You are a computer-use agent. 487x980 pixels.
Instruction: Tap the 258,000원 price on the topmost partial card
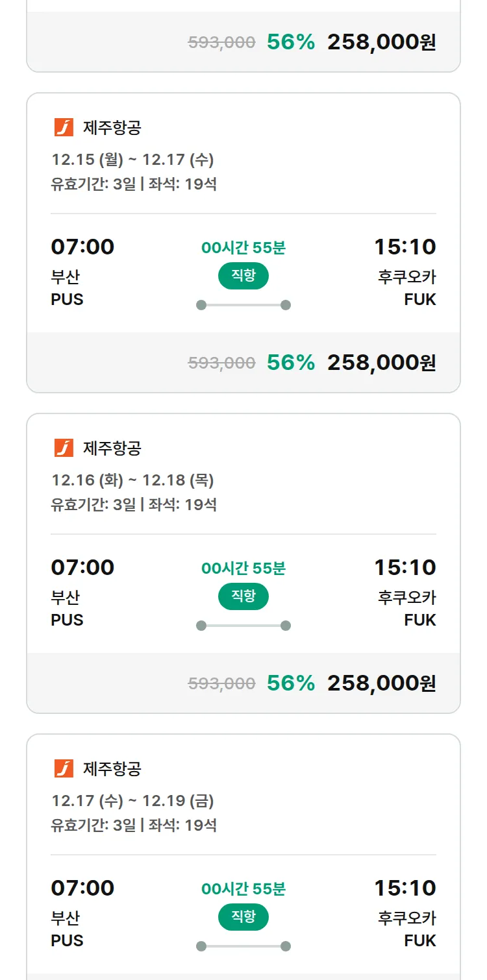(x=381, y=42)
